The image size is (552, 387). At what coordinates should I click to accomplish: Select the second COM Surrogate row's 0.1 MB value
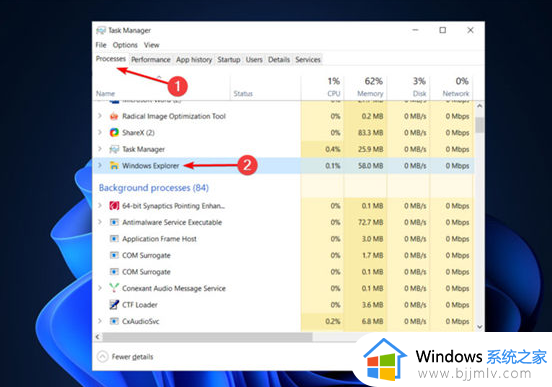point(372,272)
